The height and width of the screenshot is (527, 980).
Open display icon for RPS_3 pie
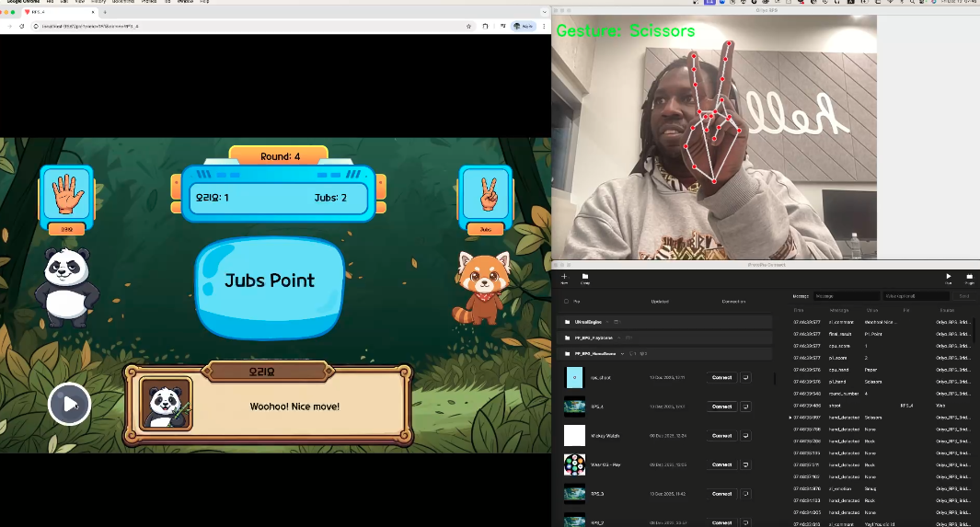[x=745, y=494]
